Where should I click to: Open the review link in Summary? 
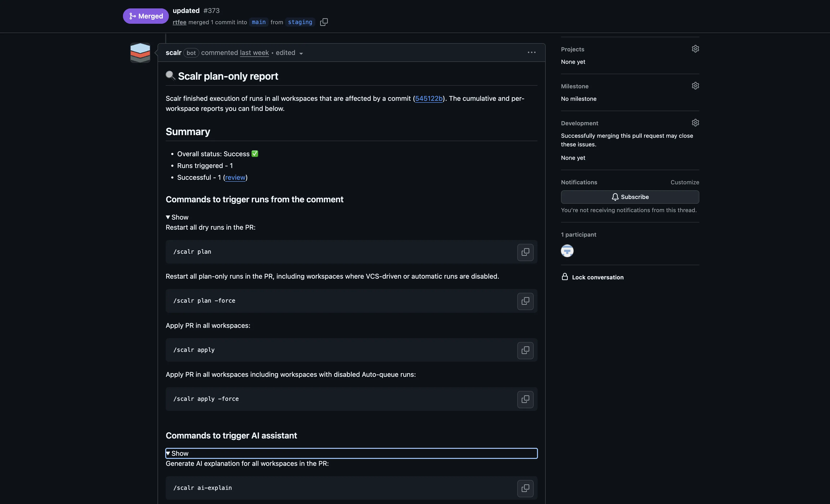click(x=235, y=177)
